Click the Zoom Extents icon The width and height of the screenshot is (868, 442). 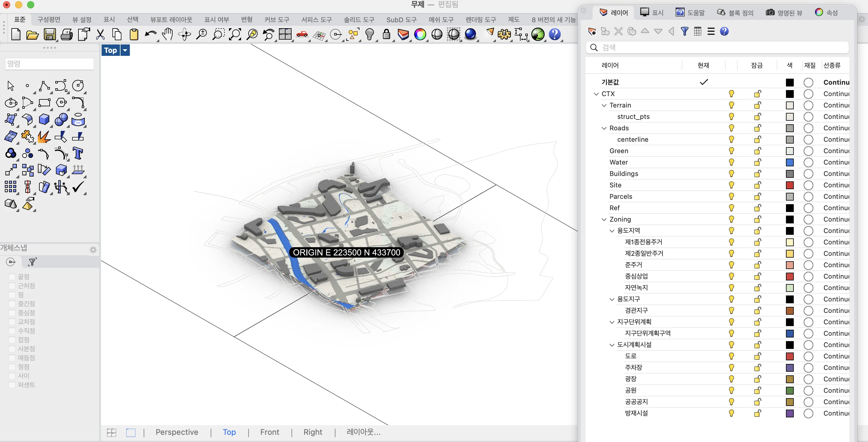(x=235, y=34)
